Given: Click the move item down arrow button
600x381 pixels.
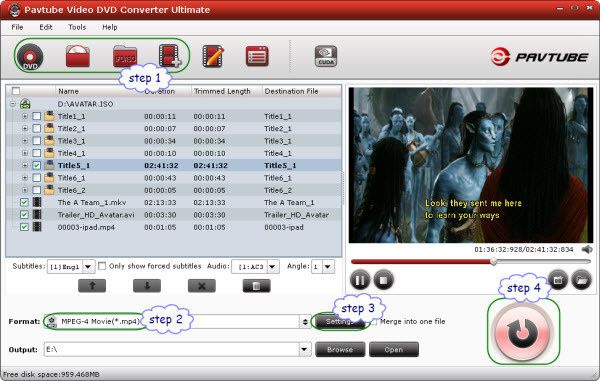Looking at the screenshot, I should (147, 286).
